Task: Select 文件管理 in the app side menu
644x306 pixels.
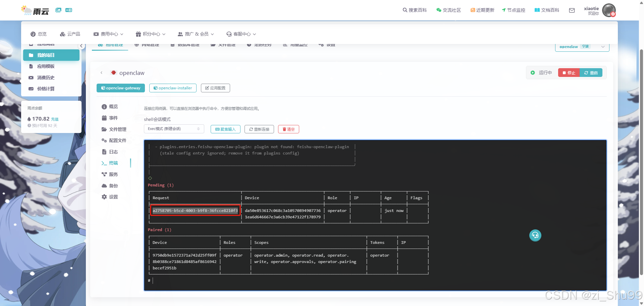Action: [x=117, y=129]
